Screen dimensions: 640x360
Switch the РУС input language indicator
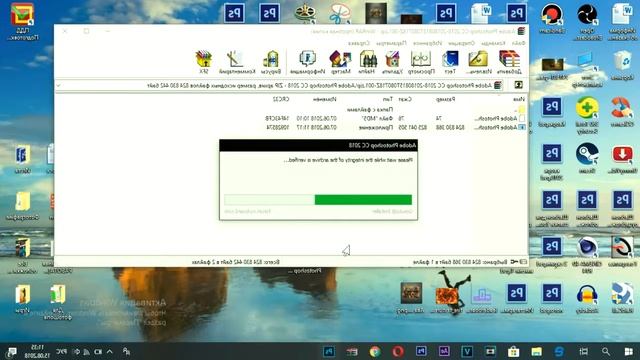click(61, 351)
